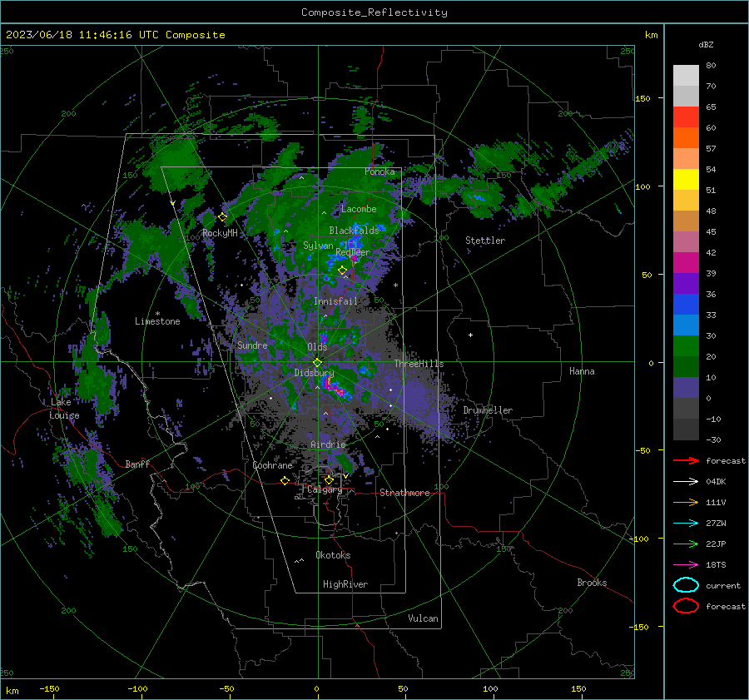Click the Limestone label
The width and height of the screenshot is (749, 700).
click(157, 321)
